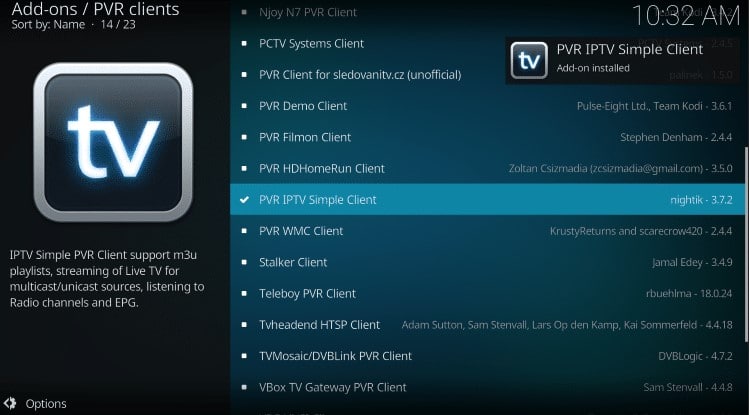The image size is (749, 415).
Task: Click the 14 / 23 item counter
Action: [x=118, y=25]
